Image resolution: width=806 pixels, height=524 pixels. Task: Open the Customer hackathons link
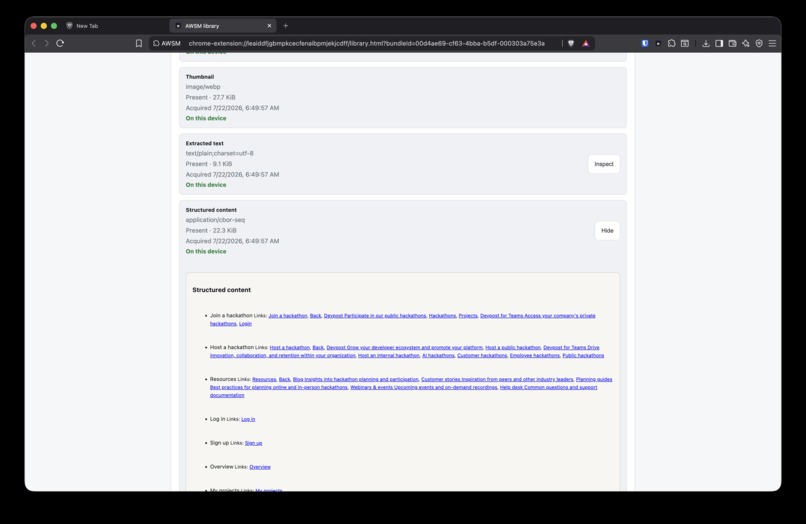pos(482,355)
